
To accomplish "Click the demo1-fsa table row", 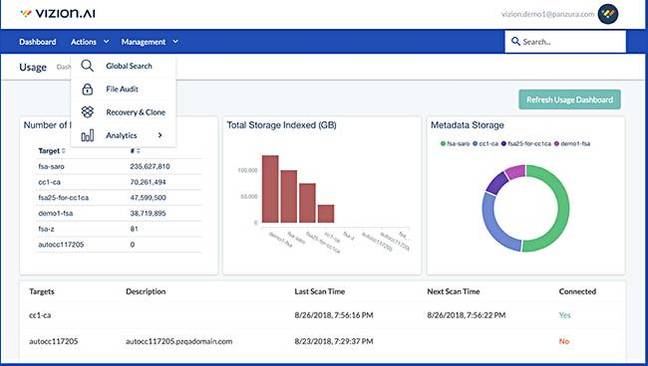I will [x=119, y=213].
